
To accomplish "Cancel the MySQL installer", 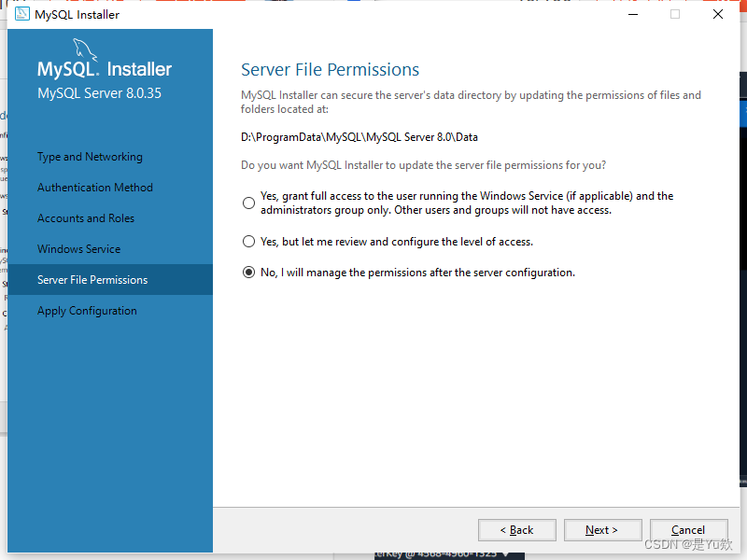I will [688, 530].
